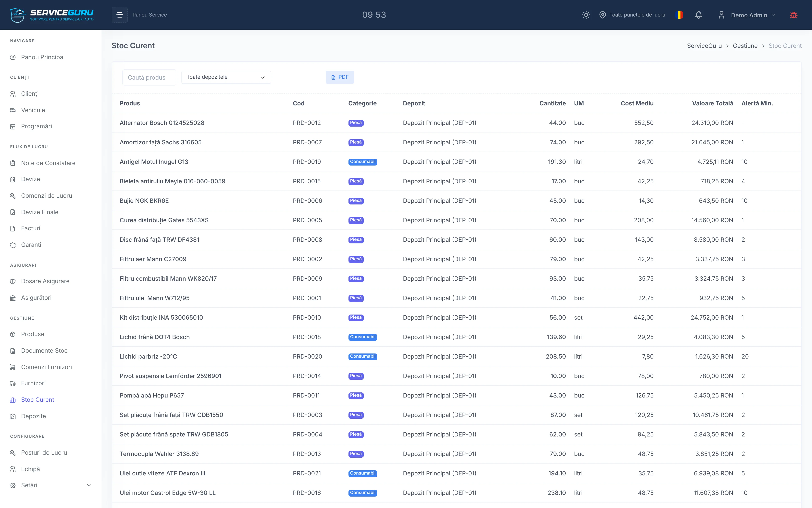Expand the Demo Admin user menu
Viewport: 812px width, 508px height.
click(753, 15)
